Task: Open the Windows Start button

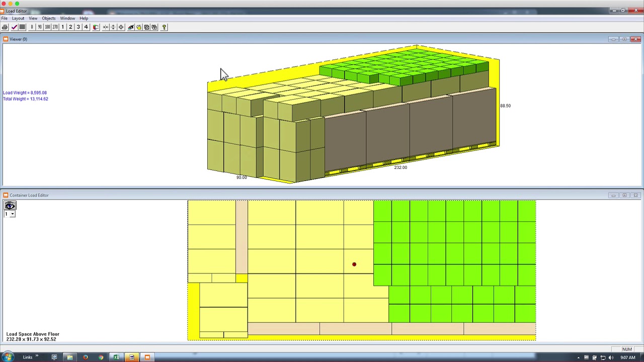Action: click(x=9, y=357)
